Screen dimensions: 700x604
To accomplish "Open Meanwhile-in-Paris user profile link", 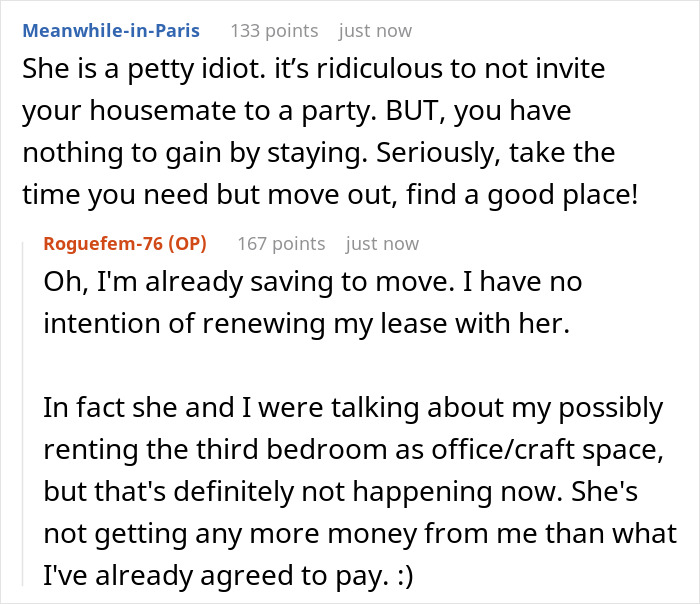I will [111, 31].
